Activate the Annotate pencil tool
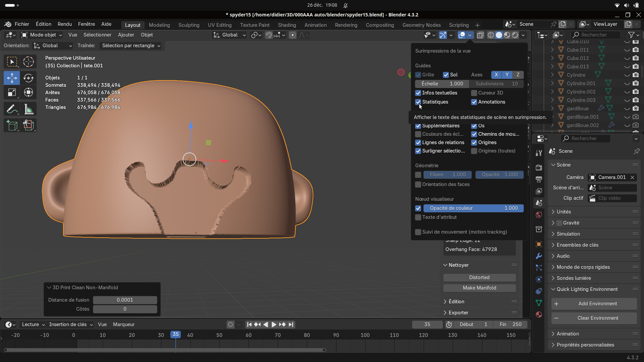Image resolution: width=644 pixels, height=362 pixels. point(12,109)
